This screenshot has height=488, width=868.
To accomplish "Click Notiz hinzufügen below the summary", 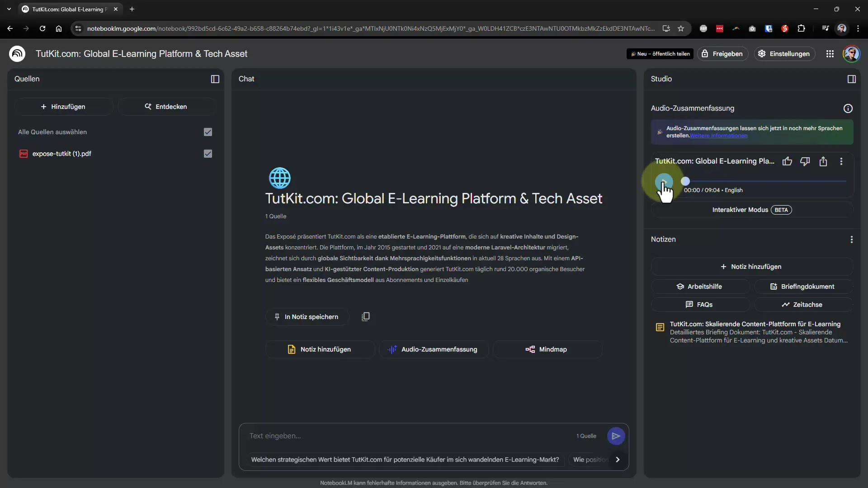I will pyautogui.click(x=320, y=349).
